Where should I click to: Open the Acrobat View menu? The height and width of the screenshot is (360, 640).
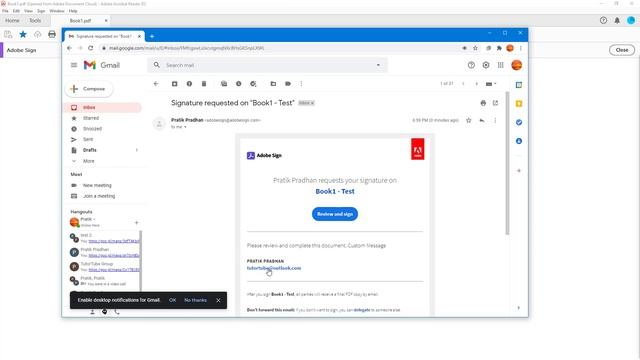click(29, 11)
